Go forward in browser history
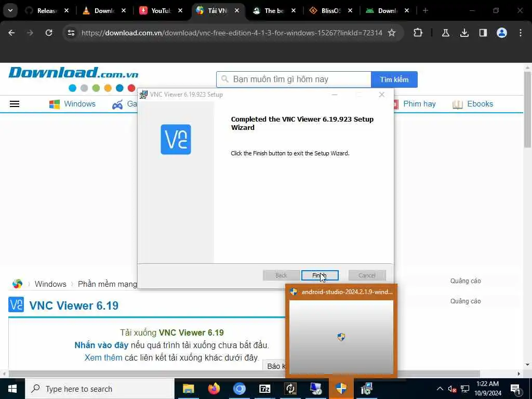The width and height of the screenshot is (532, 399). (30, 33)
